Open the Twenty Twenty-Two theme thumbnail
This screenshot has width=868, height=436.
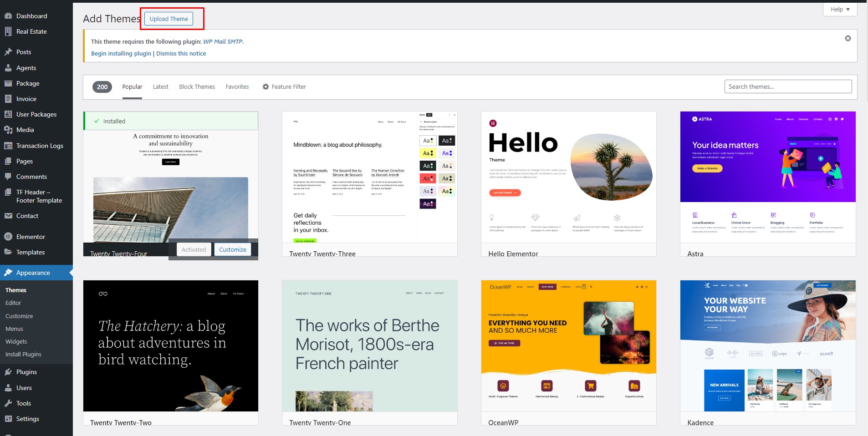[x=171, y=346]
